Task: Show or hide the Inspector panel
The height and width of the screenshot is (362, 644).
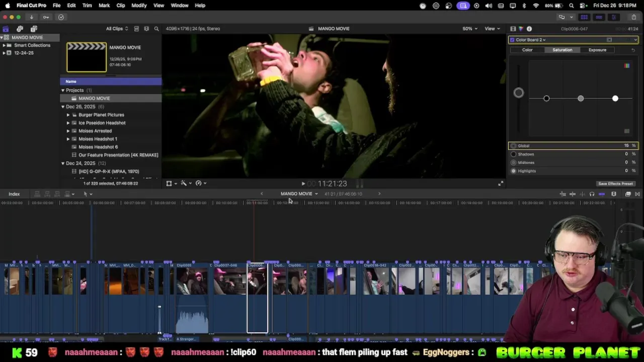Action: 614,17
